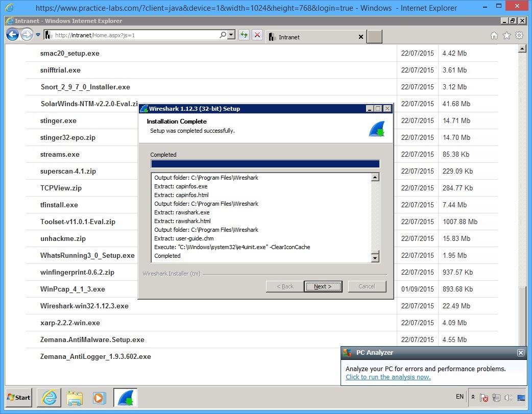Click Next in the Wireshark Setup wizard
532x414 pixels.
(x=323, y=286)
